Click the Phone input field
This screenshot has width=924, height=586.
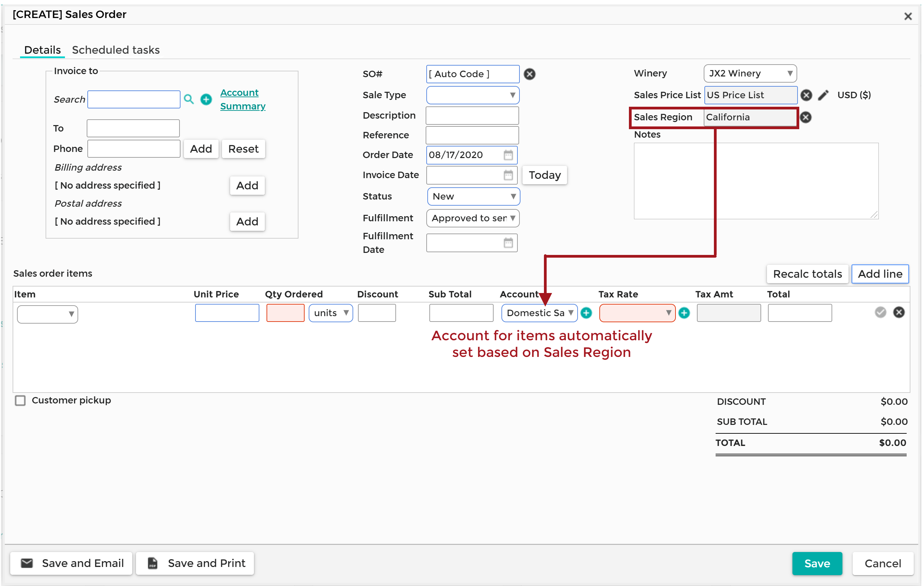(x=134, y=149)
